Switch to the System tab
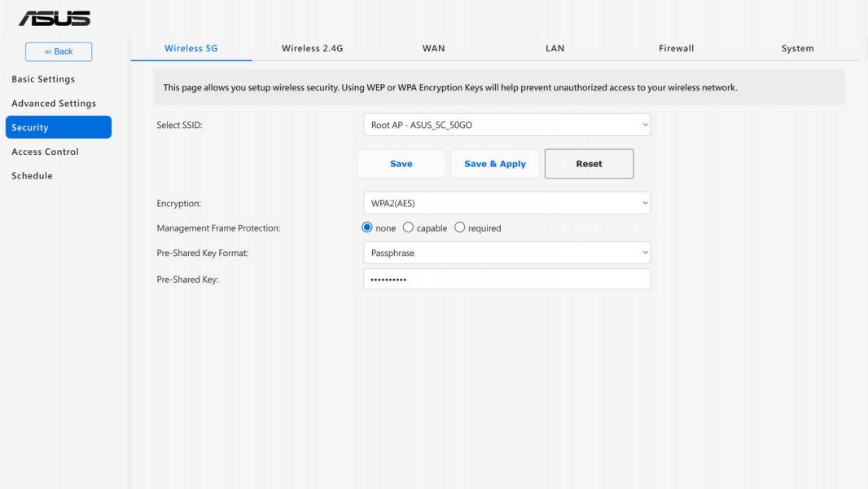 point(797,48)
